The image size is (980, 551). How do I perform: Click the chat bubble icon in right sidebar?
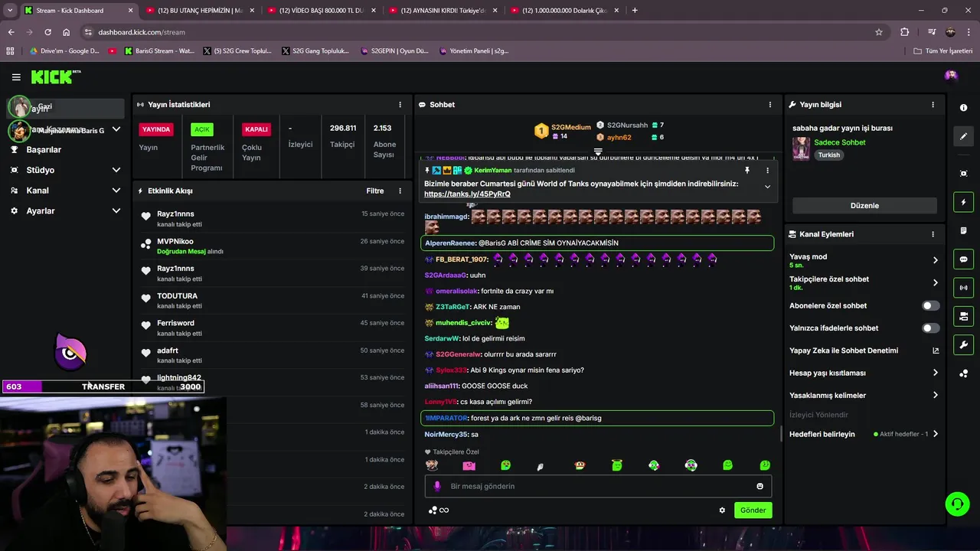[964, 259]
